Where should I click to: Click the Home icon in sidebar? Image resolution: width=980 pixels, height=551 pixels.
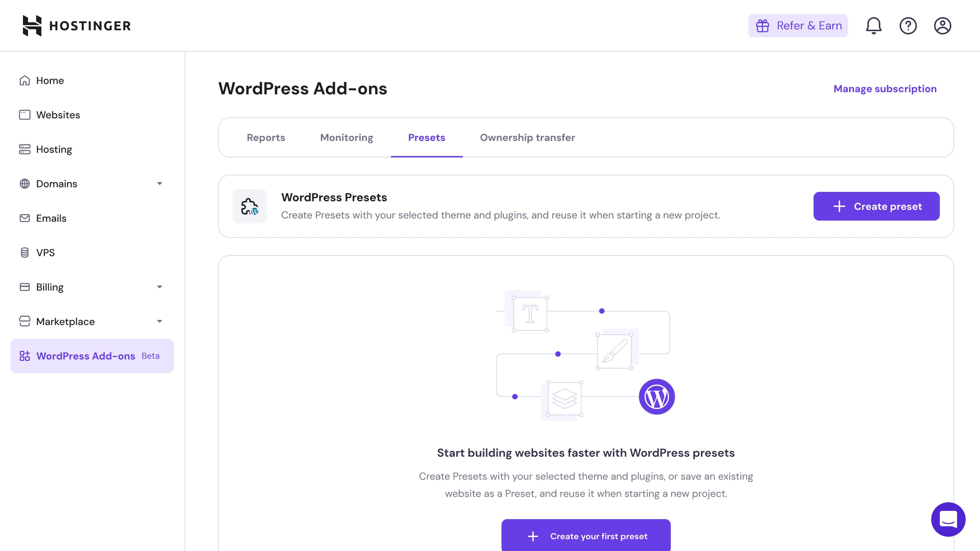(x=24, y=80)
